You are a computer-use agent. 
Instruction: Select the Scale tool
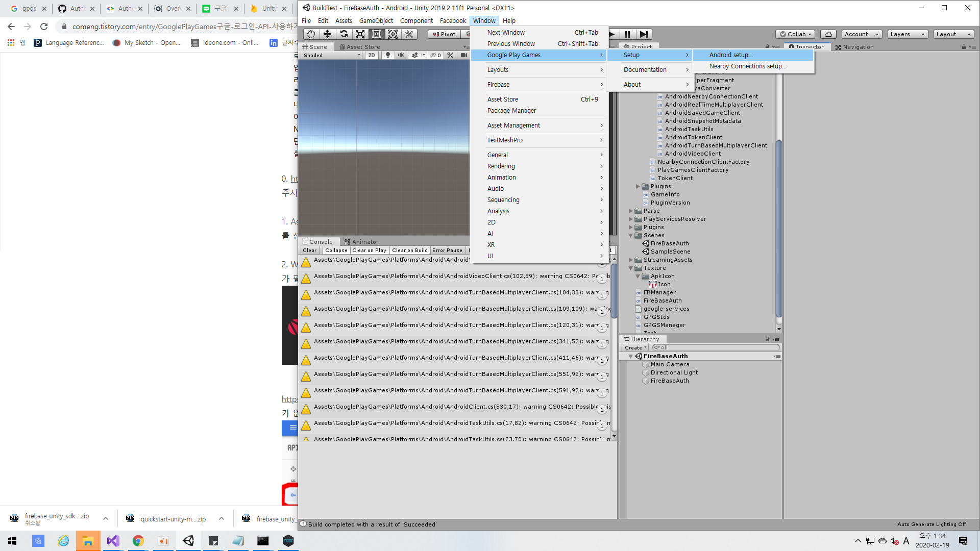[x=360, y=34]
